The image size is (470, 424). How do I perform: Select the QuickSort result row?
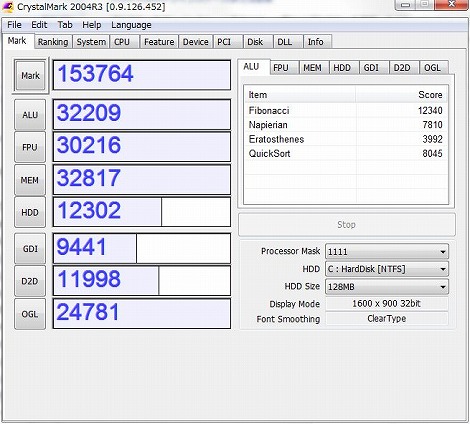click(x=346, y=153)
